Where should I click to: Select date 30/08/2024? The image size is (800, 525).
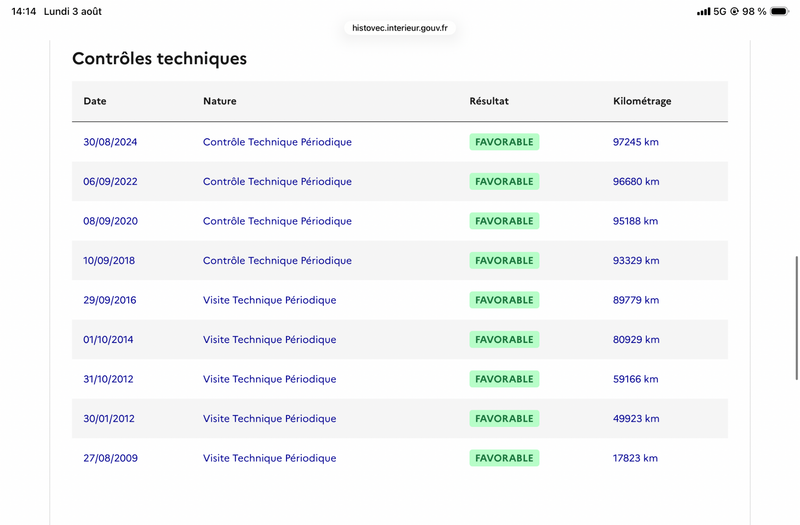point(110,142)
